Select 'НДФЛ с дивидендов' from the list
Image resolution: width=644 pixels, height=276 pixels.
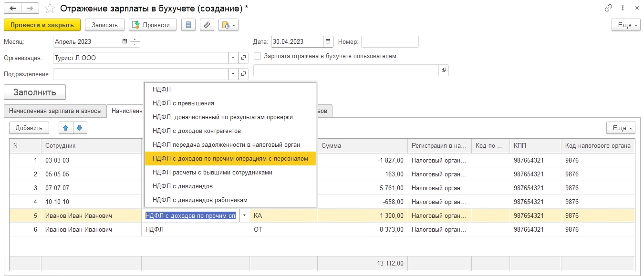[183, 186]
